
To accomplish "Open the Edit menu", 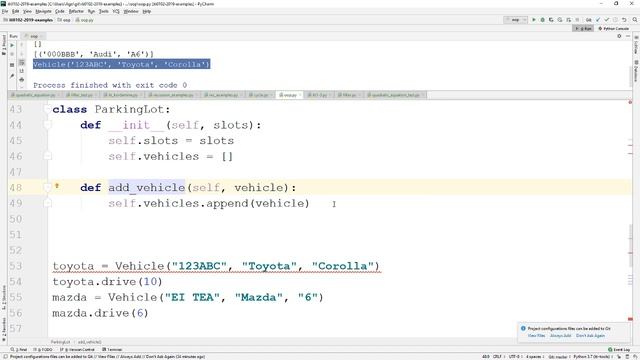I will 16,11.
